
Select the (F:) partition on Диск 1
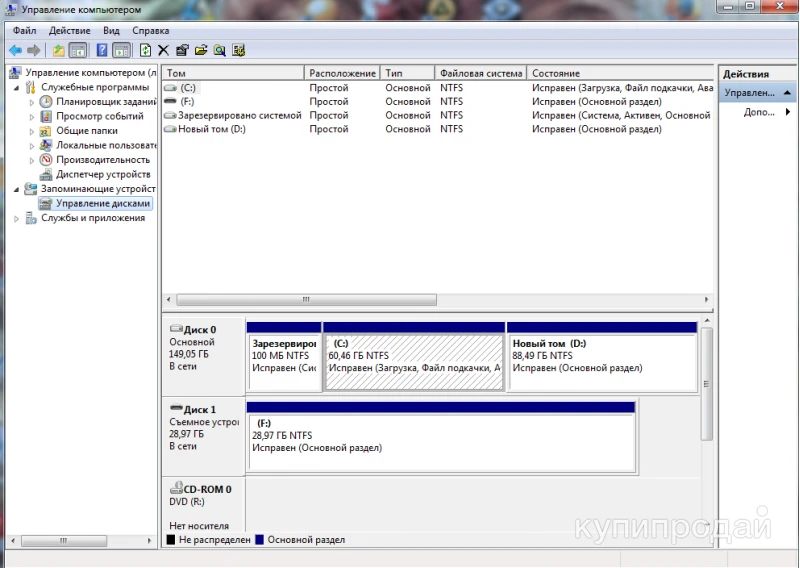pyautogui.click(x=440, y=440)
